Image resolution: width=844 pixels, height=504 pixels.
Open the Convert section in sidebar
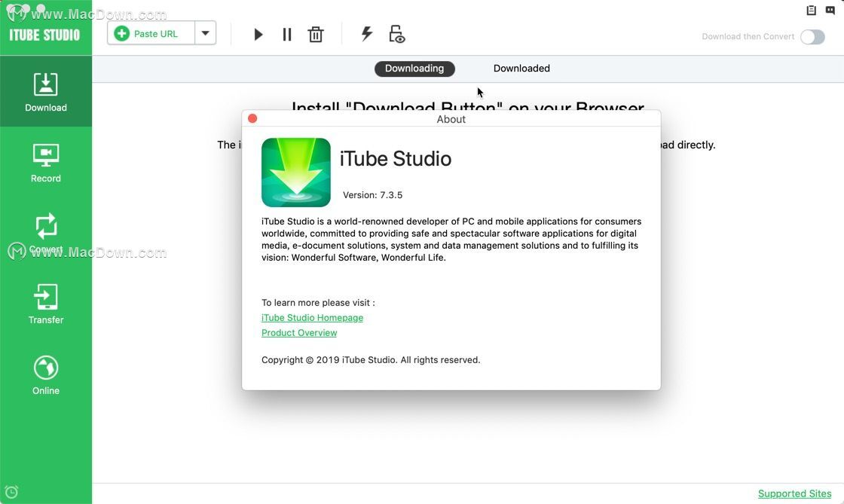click(x=46, y=234)
